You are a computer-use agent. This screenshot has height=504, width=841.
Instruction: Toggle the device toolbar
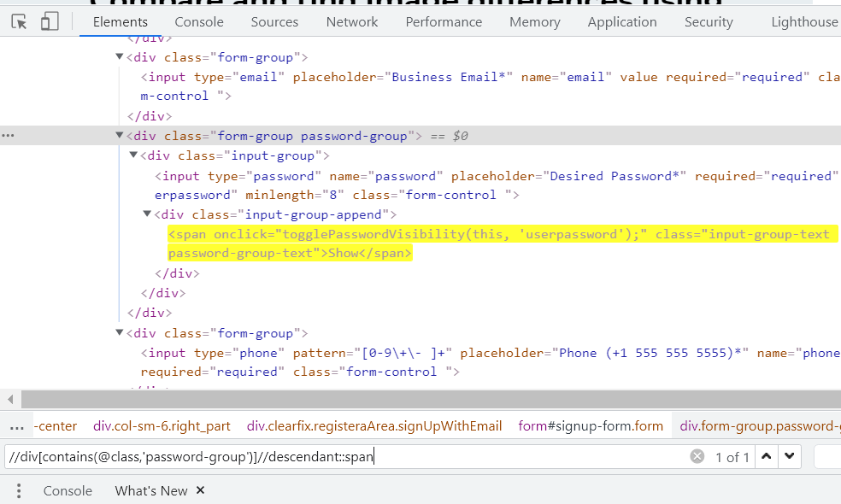click(x=48, y=21)
